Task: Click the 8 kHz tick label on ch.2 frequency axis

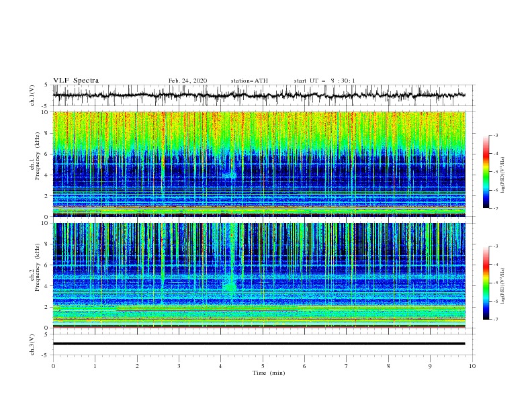Action: tap(46, 244)
